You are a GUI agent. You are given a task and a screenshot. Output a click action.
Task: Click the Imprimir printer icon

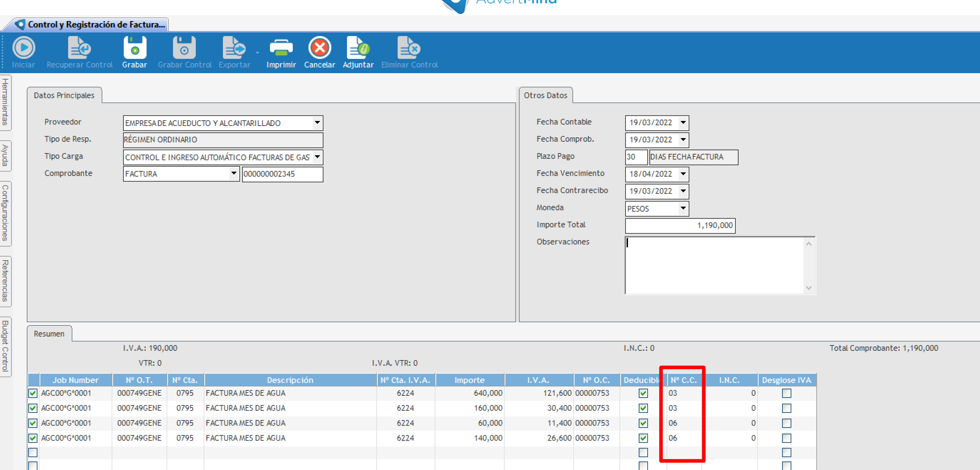click(x=281, y=48)
